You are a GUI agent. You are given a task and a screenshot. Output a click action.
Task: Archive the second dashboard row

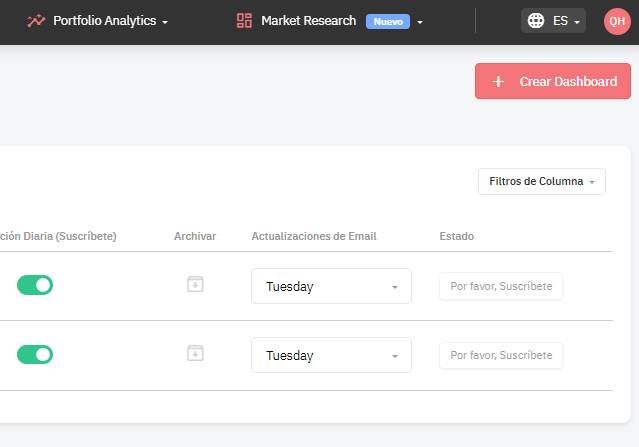[x=195, y=353]
